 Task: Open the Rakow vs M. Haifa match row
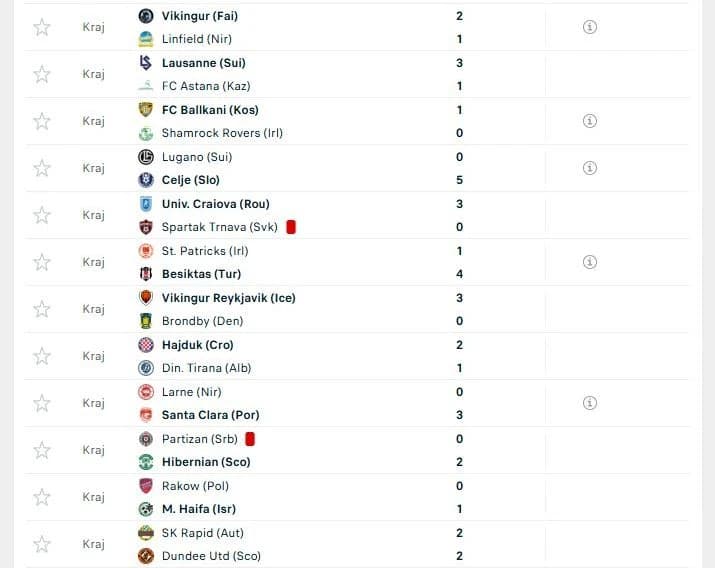pyautogui.click(x=357, y=497)
